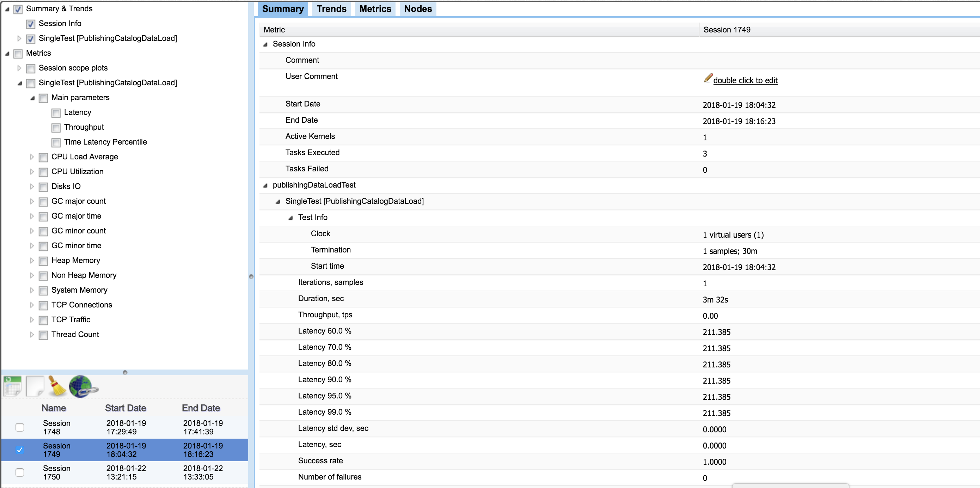
Task: Click the Name column header in sessions table
Action: click(x=54, y=408)
